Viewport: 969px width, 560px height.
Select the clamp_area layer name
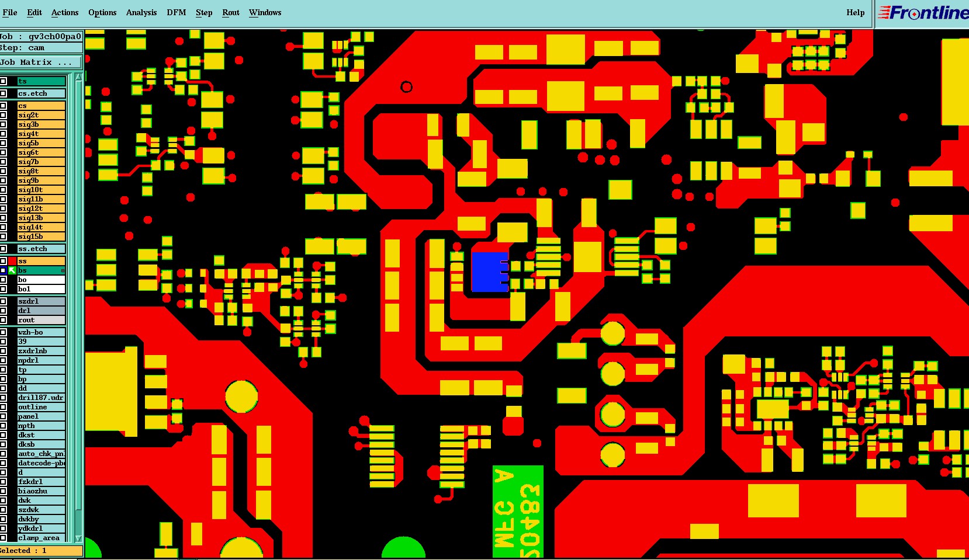[41, 538]
